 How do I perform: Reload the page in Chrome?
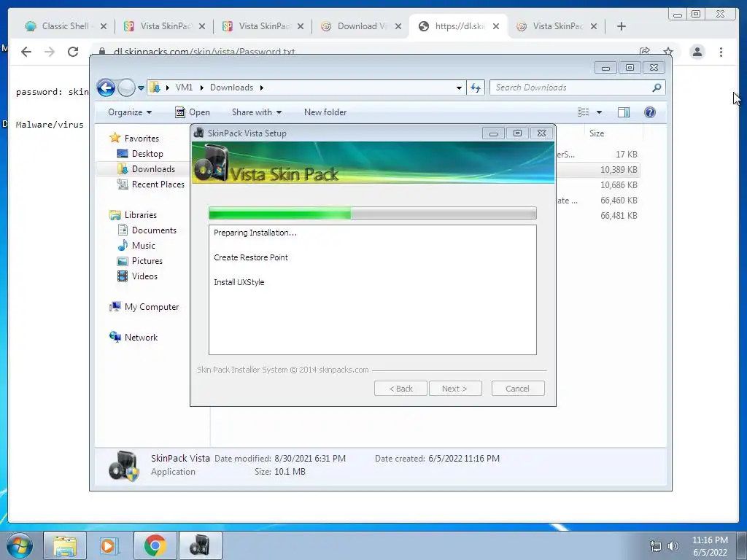click(x=73, y=52)
